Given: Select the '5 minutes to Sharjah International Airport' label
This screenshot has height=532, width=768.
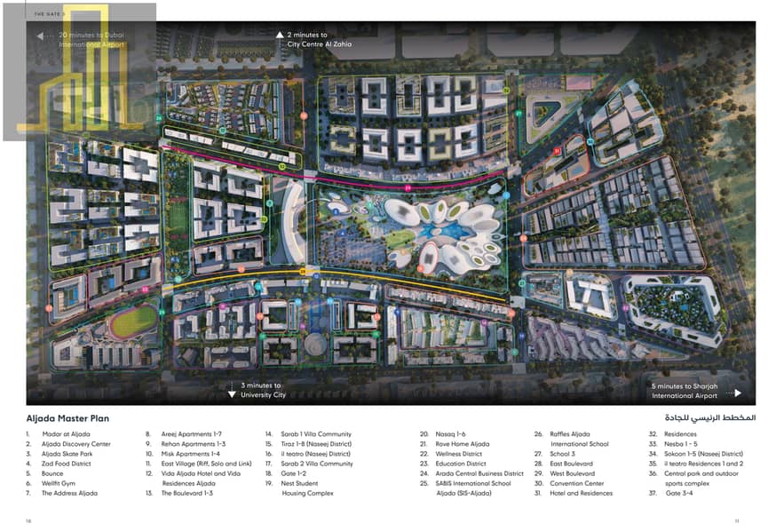Looking at the screenshot, I should (x=685, y=391).
